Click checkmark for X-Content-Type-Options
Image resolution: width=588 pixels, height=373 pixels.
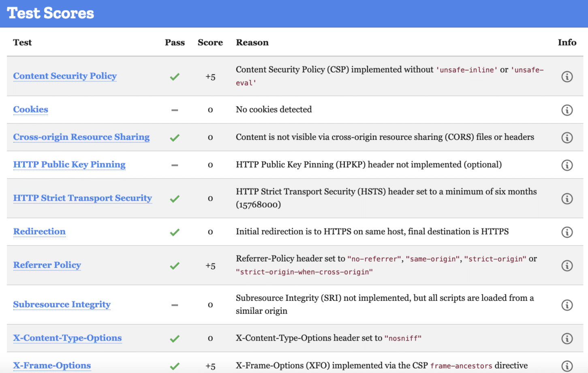[x=175, y=339]
